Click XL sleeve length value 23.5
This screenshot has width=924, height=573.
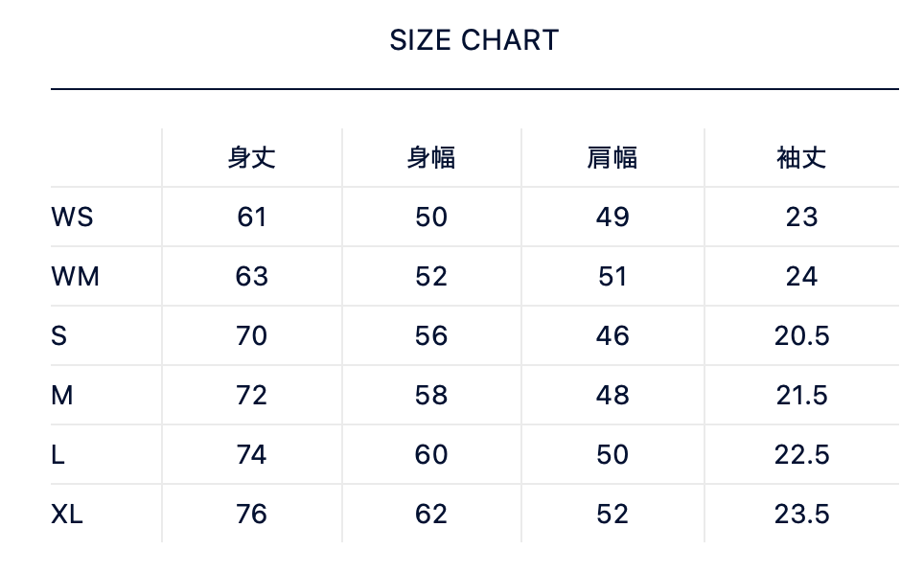pos(801,515)
